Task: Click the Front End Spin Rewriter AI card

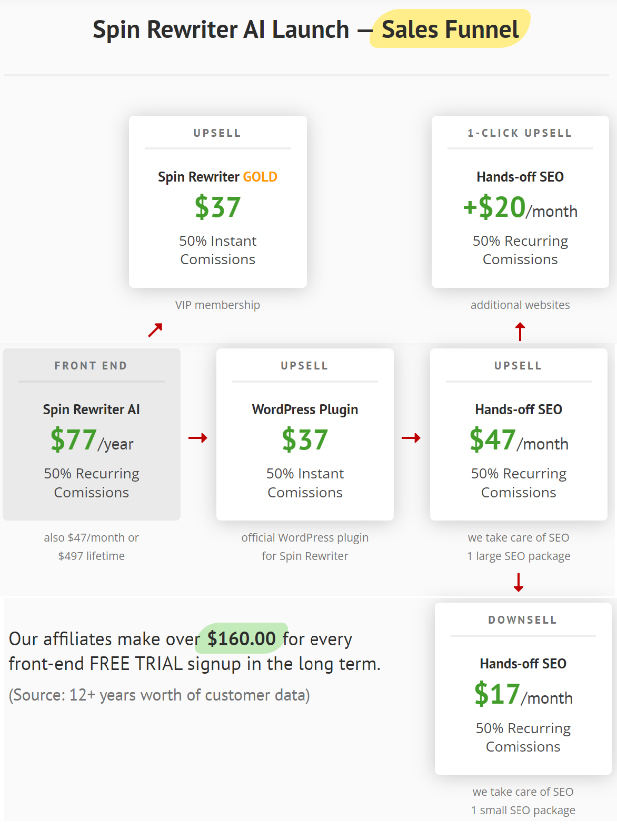Action: (x=92, y=434)
